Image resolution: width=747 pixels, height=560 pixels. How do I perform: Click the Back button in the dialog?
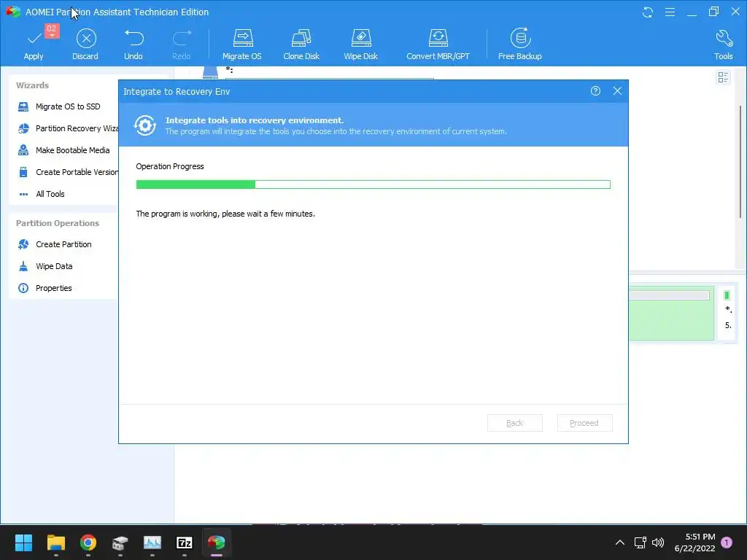[514, 423]
